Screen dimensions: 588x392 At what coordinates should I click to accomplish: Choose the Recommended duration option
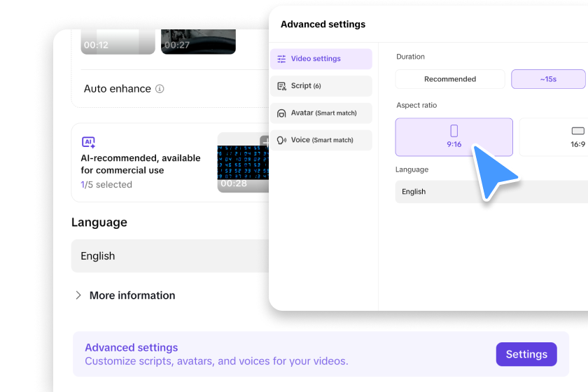(x=449, y=79)
